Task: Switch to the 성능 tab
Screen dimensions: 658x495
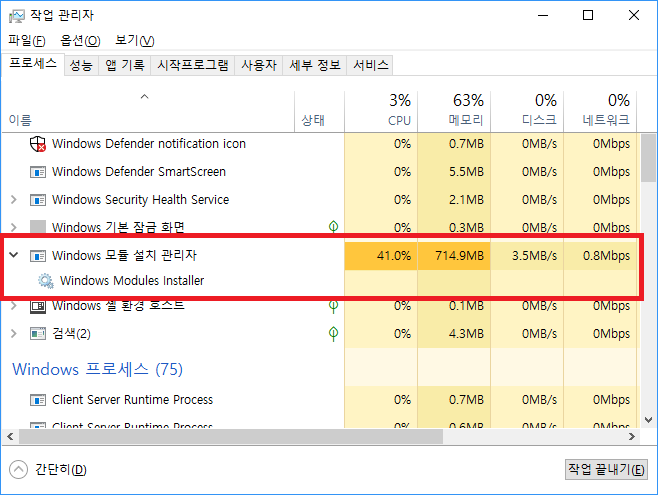Action: coord(81,65)
